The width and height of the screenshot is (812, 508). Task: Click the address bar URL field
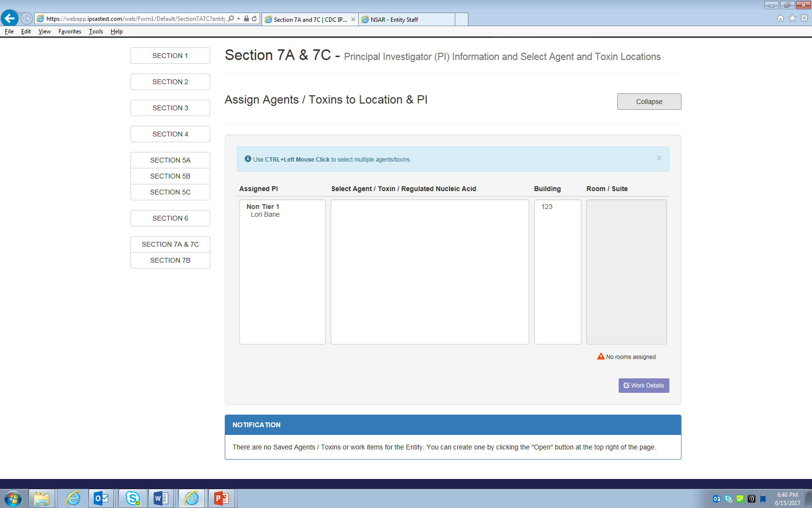coord(136,19)
